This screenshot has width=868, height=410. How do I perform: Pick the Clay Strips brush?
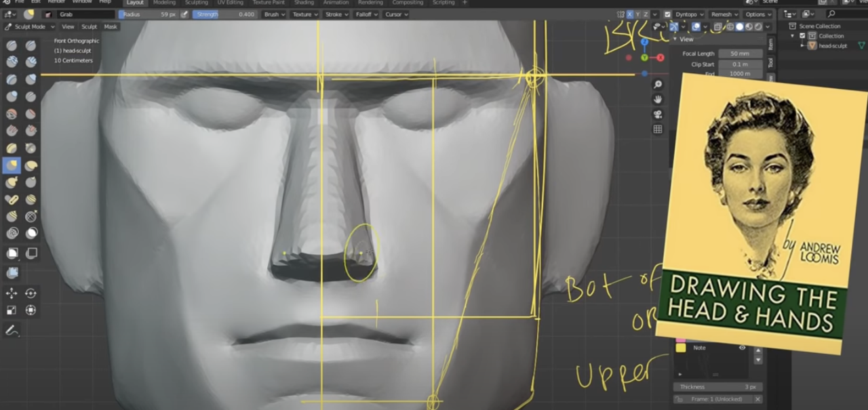(x=31, y=62)
